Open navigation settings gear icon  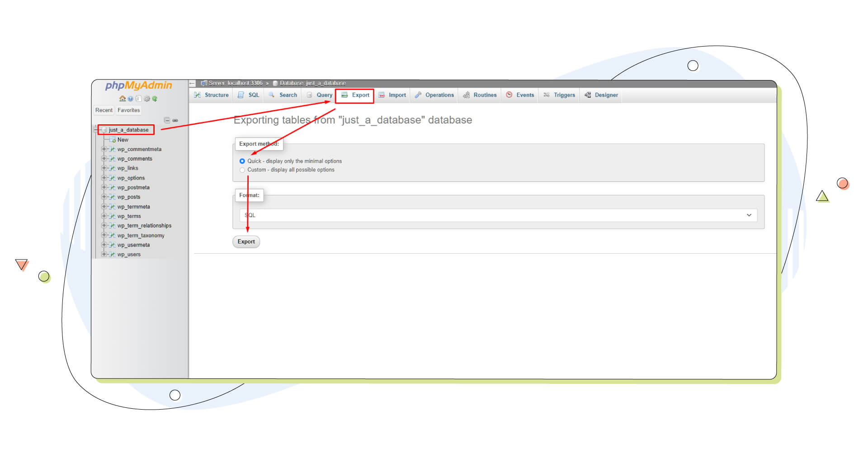147,99
